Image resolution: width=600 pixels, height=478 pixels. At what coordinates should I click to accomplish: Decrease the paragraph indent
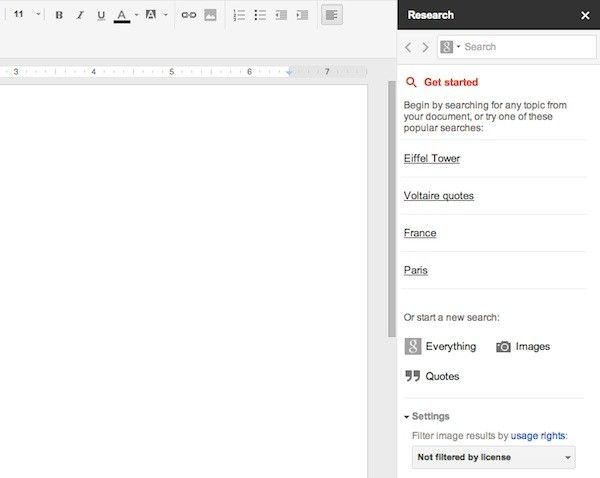click(281, 15)
